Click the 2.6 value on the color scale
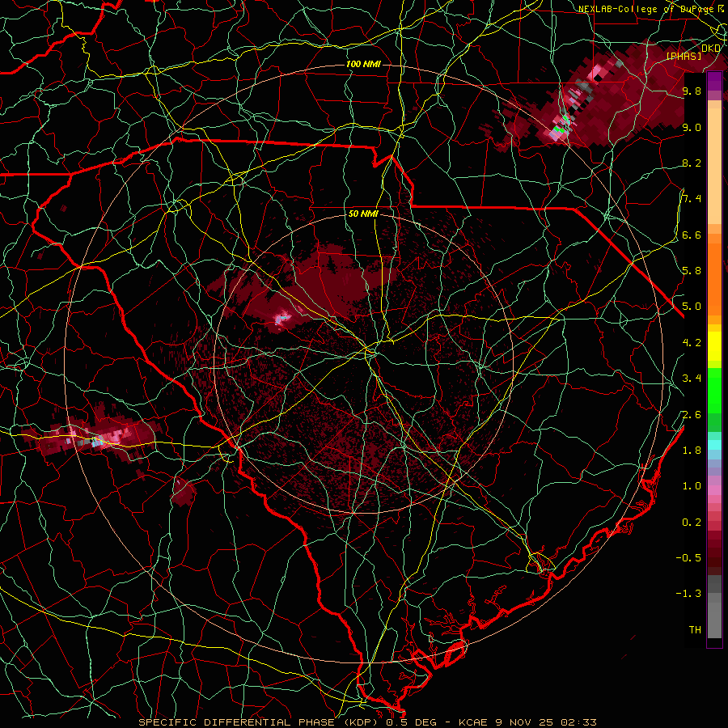Image resolution: width=728 pixels, height=728 pixels. 692,415
